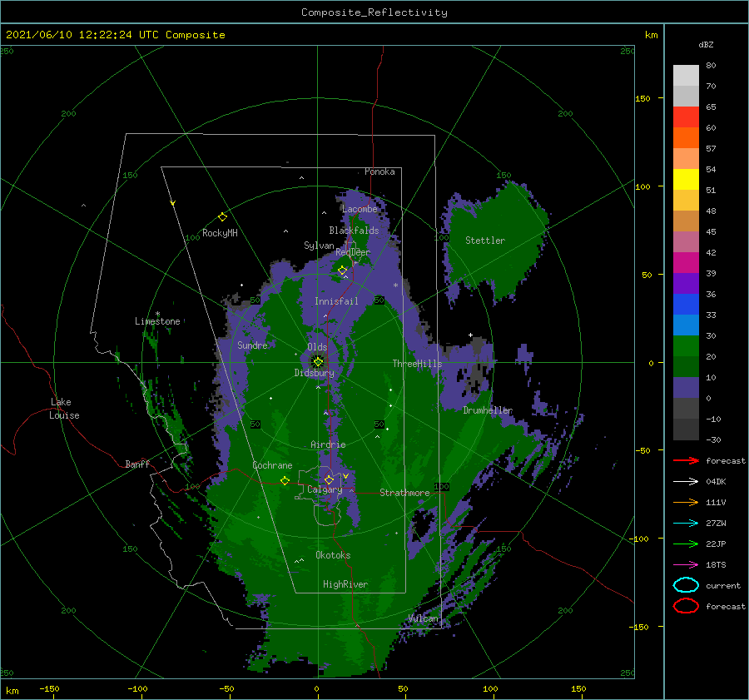Click the Drumheller city label
Image resolution: width=749 pixels, height=700 pixels.
click(x=488, y=410)
